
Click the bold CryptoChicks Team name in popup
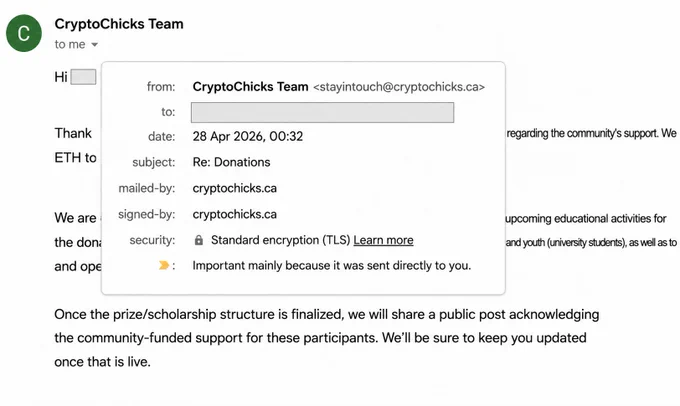pyautogui.click(x=250, y=87)
